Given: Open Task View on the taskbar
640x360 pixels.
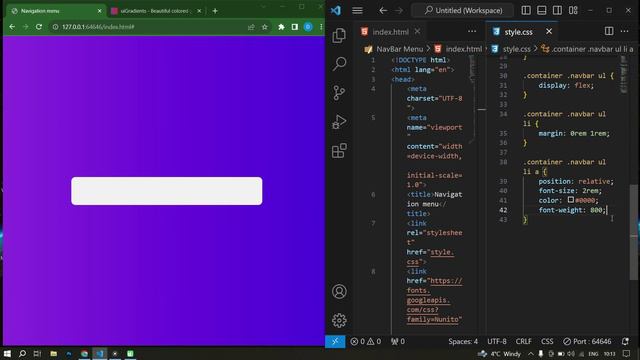Looking at the screenshot, I should [x=37, y=353].
